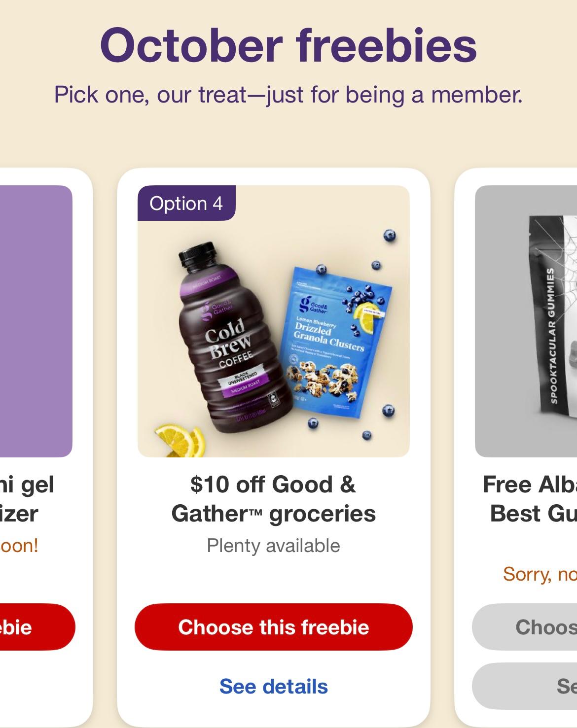This screenshot has height=728, width=577.
Task: Click the "October freebies" heading
Action: [288, 45]
